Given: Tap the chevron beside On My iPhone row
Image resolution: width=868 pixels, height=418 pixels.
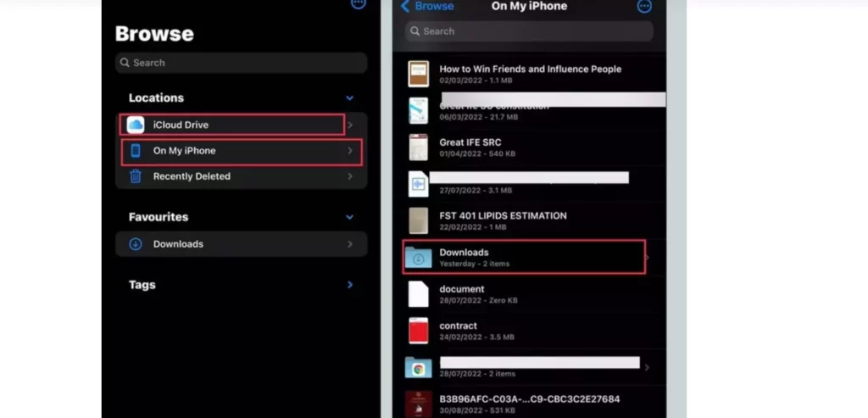Looking at the screenshot, I should point(350,151).
